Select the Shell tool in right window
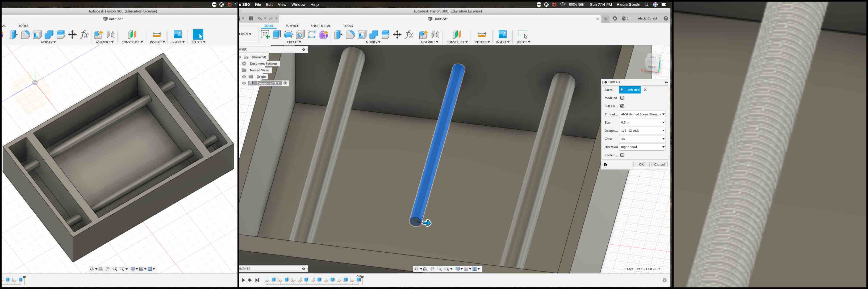 click(x=362, y=34)
